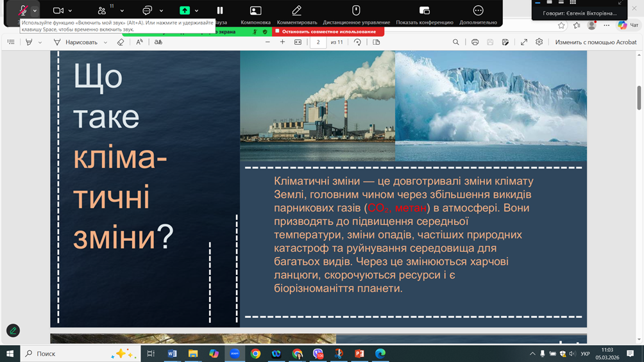
Task: Click Изменить с помощью Acrobat
Action: tap(595, 42)
